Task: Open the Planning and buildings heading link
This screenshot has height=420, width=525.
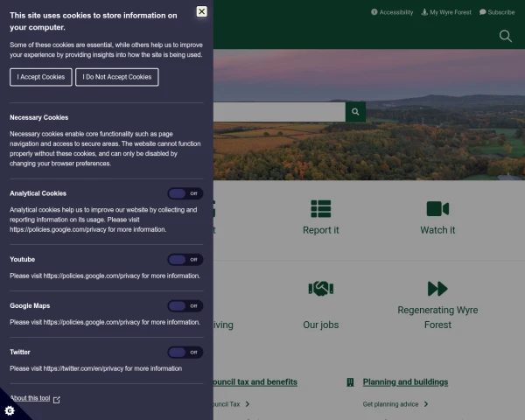Action: (405, 382)
